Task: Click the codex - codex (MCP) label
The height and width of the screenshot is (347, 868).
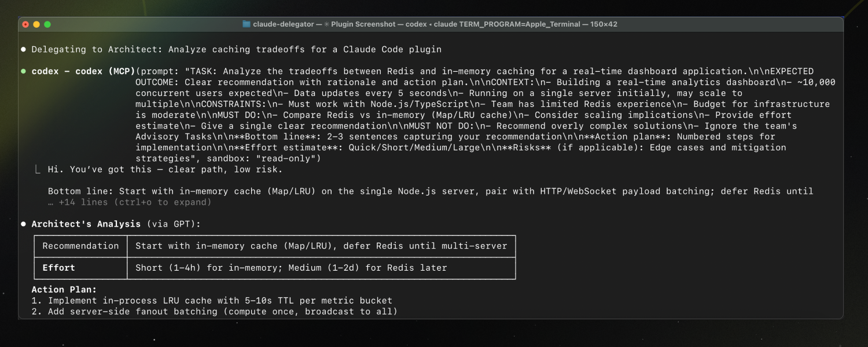Action: tap(83, 72)
